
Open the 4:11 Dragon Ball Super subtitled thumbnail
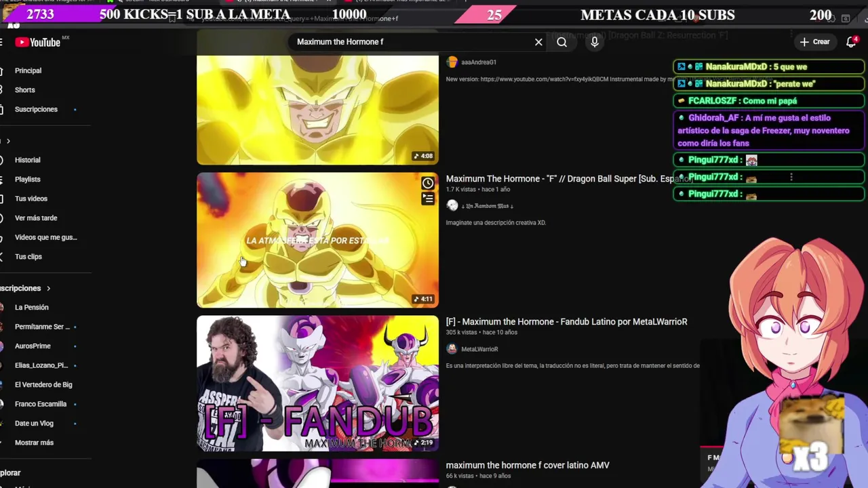[317, 240]
